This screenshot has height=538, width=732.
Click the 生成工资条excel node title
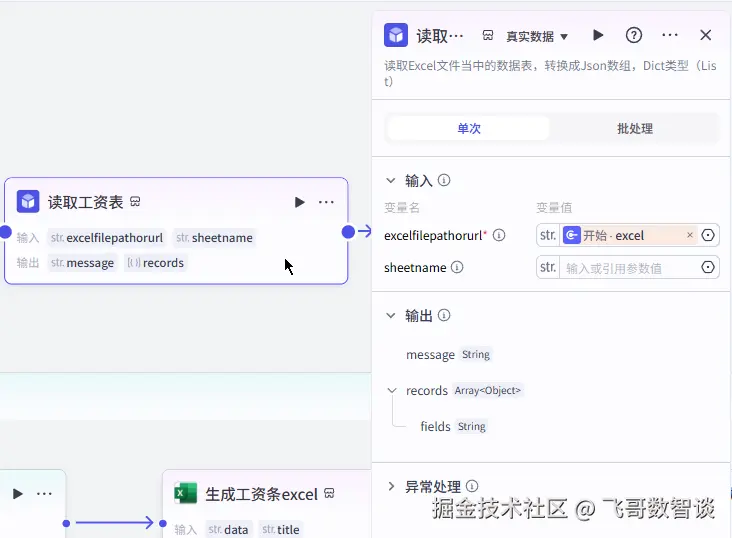coord(261,494)
